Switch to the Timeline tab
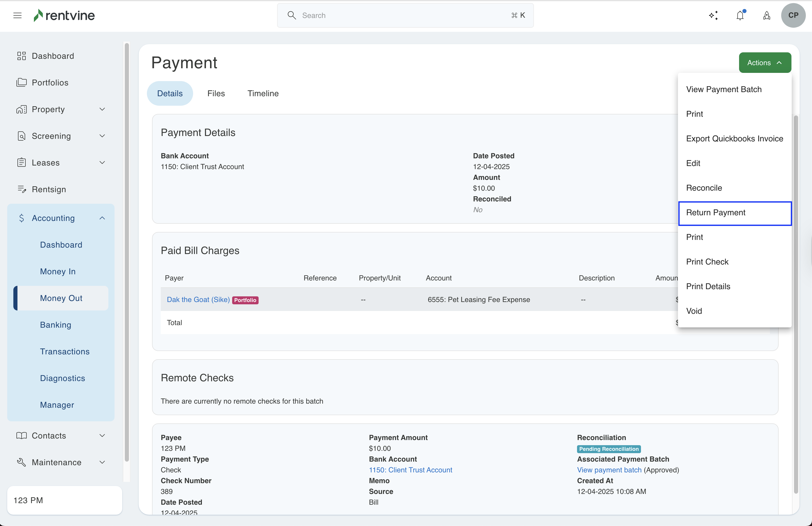Screen dimensions: 812x526 (263, 93)
